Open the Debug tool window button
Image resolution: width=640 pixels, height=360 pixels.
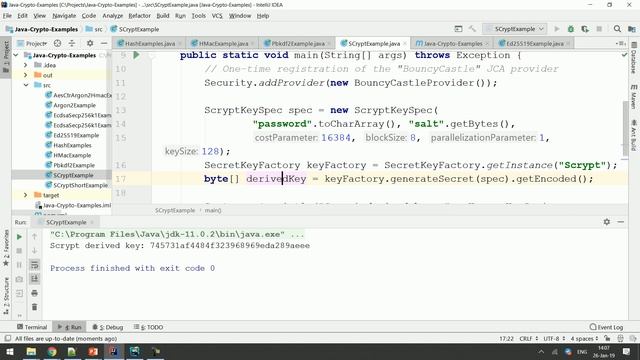[x=107, y=327]
